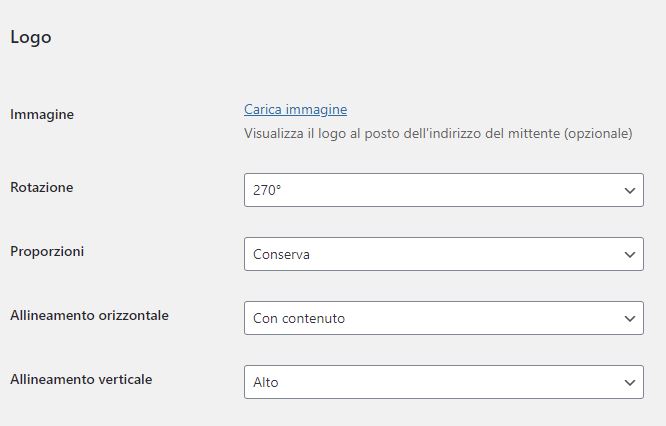This screenshot has height=426, width=666.
Task: Click the Alto value text
Action: point(266,382)
